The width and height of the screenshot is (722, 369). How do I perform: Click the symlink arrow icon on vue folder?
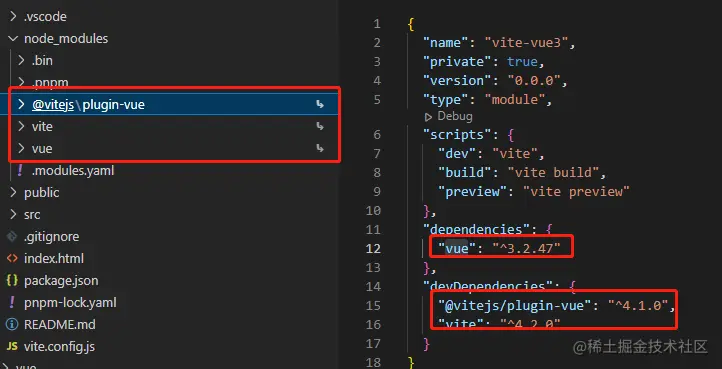pos(320,148)
